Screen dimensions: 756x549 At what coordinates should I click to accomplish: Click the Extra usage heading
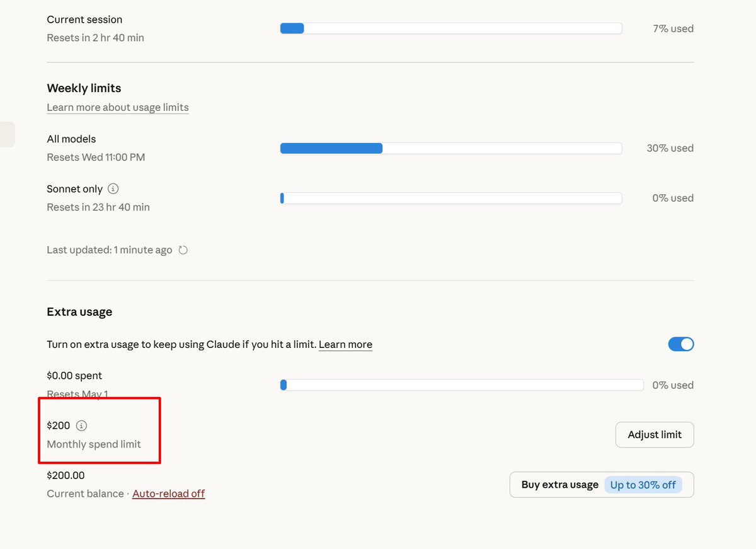[79, 311]
